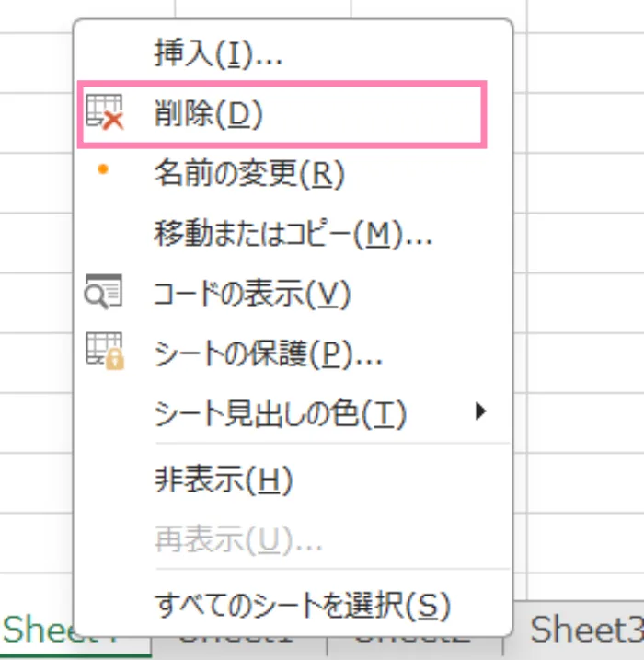Choose 非表示(H) to hide the sheet

pos(293,480)
